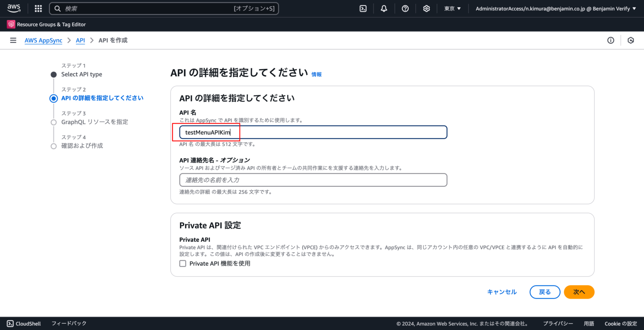Open the info panel icon near the breadcrumb
Screen dimensions: 644x330
pos(610,40)
